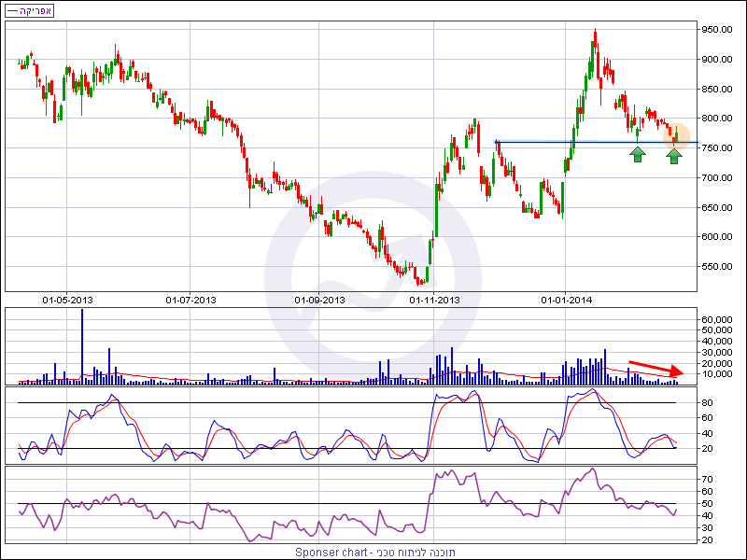
Task: Click the orange highlighted circle on latest candle
Action: pyautogui.click(x=676, y=136)
